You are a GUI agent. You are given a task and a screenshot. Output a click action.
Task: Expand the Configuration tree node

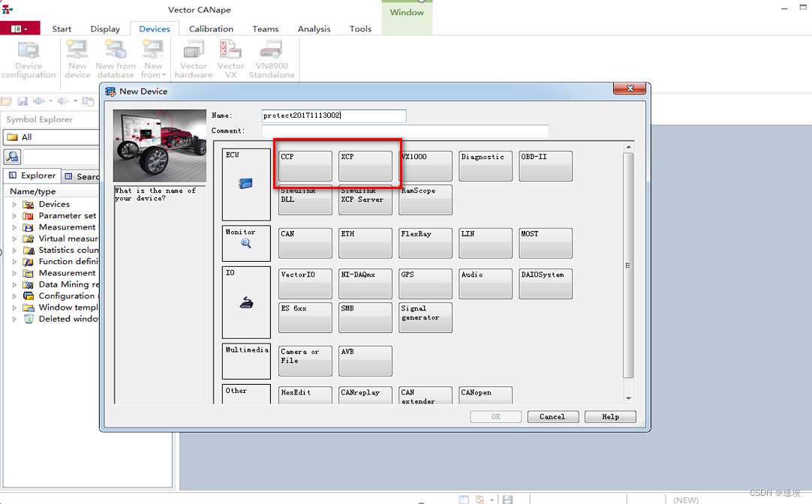point(14,296)
